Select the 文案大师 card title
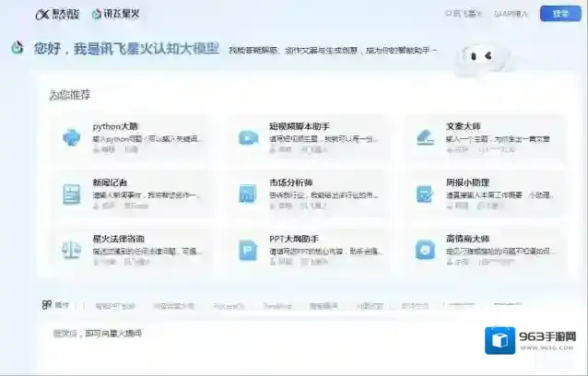The height and width of the screenshot is (376, 588). (464, 126)
